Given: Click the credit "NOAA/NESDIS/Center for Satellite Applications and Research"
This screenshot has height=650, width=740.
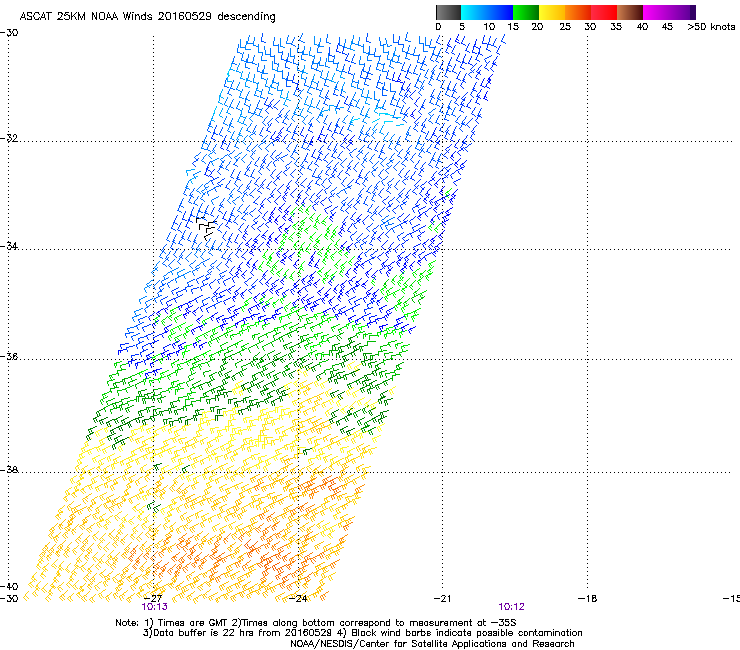Looking at the screenshot, I should tap(432, 644).
